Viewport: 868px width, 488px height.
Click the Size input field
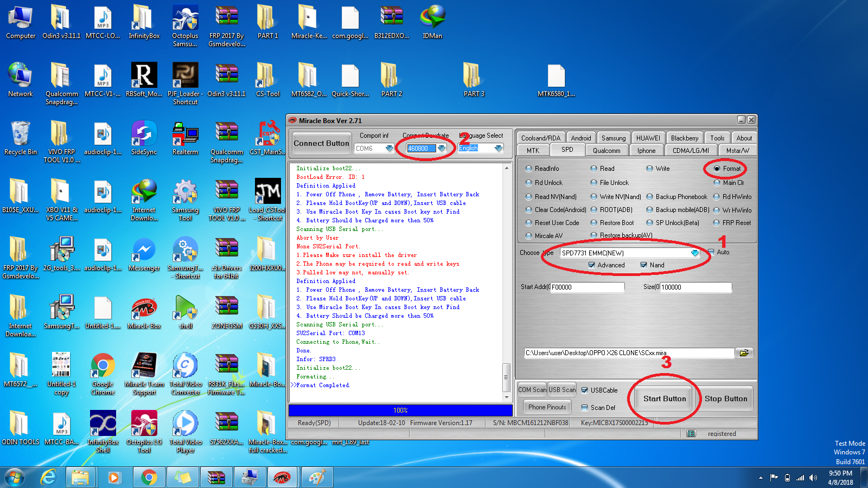pyautogui.click(x=696, y=287)
